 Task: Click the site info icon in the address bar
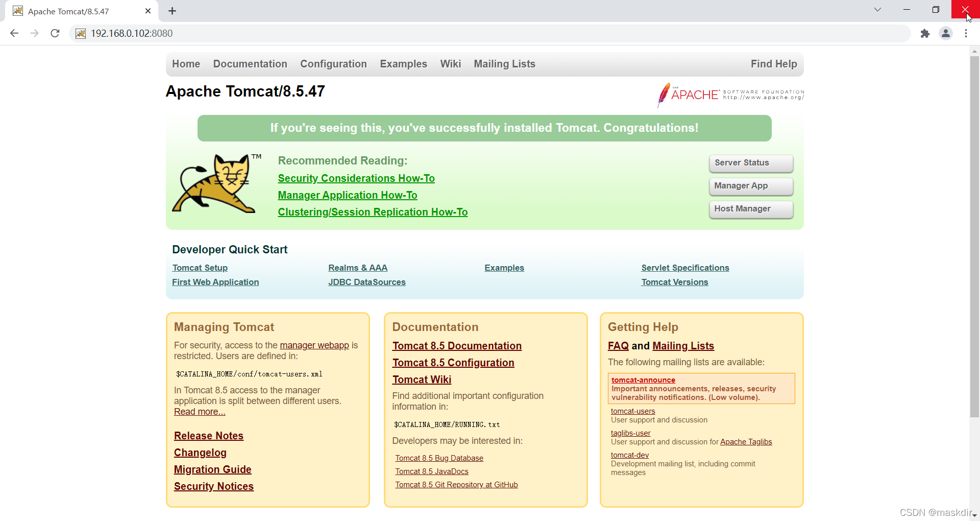81,33
